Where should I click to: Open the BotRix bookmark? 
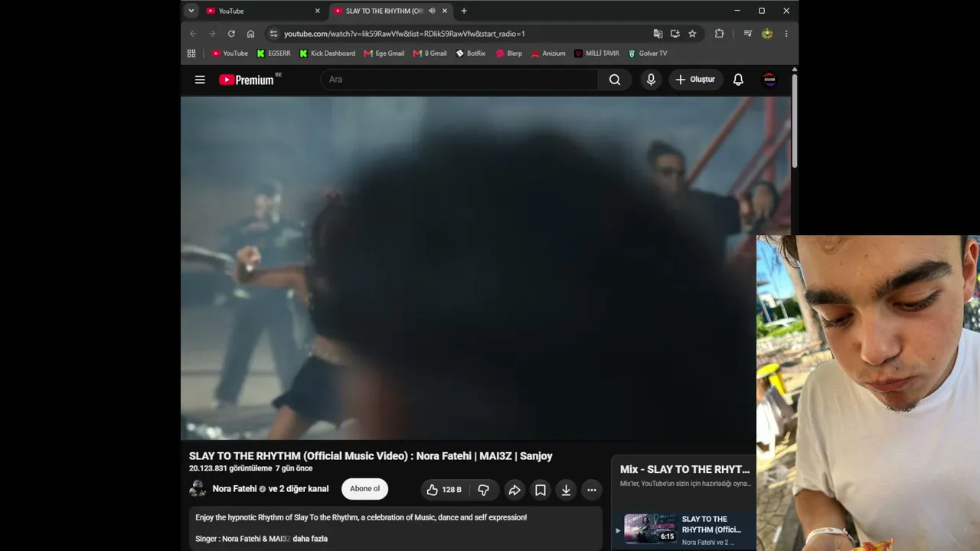tap(470, 54)
